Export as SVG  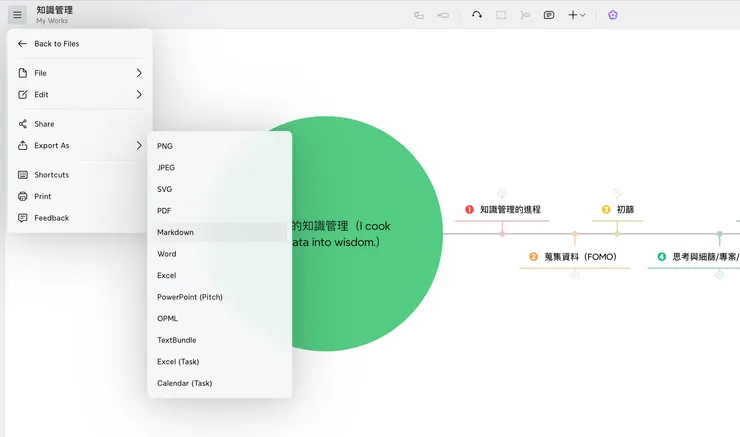click(219, 189)
